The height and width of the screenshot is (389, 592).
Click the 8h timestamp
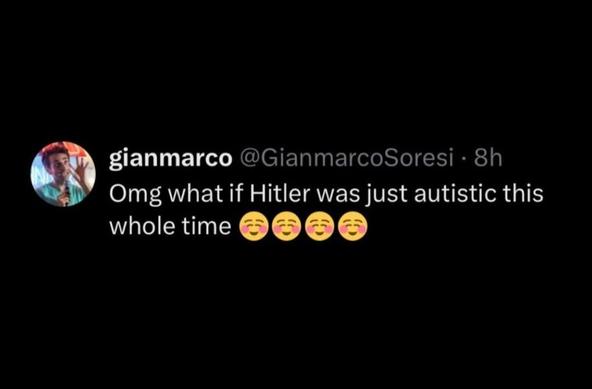pos(488,158)
